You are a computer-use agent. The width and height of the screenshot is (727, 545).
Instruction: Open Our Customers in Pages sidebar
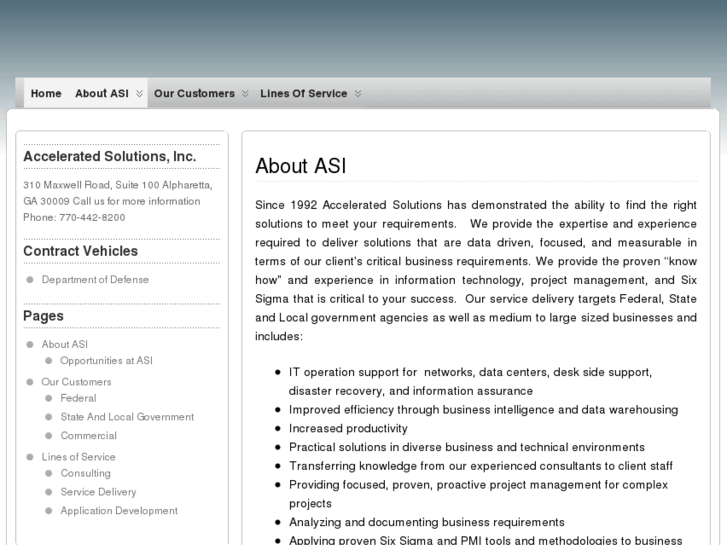click(77, 382)
